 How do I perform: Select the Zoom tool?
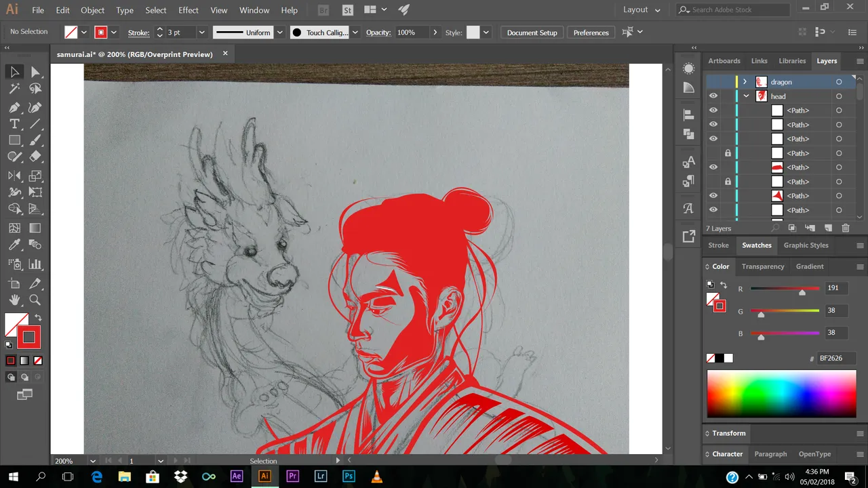click(x=35, y=300)
